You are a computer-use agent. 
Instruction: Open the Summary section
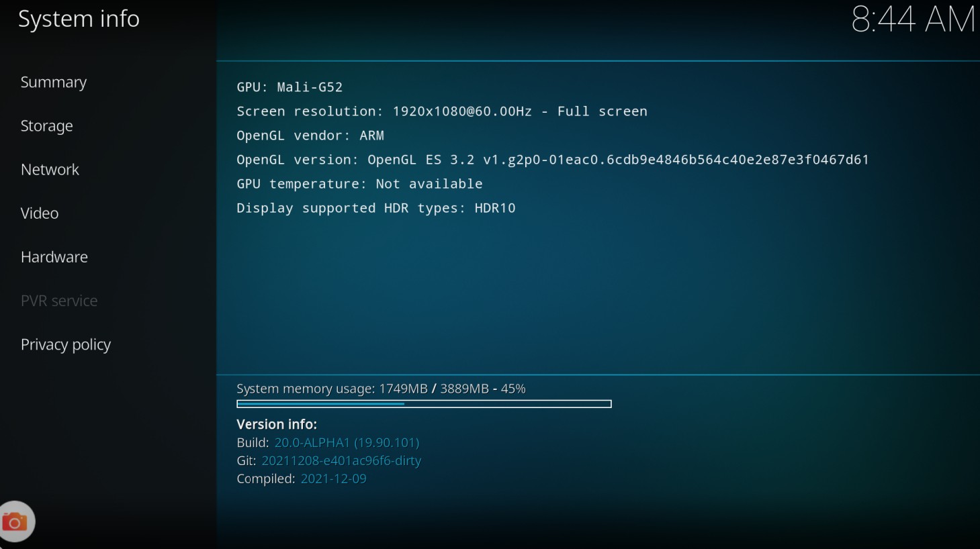54,82
